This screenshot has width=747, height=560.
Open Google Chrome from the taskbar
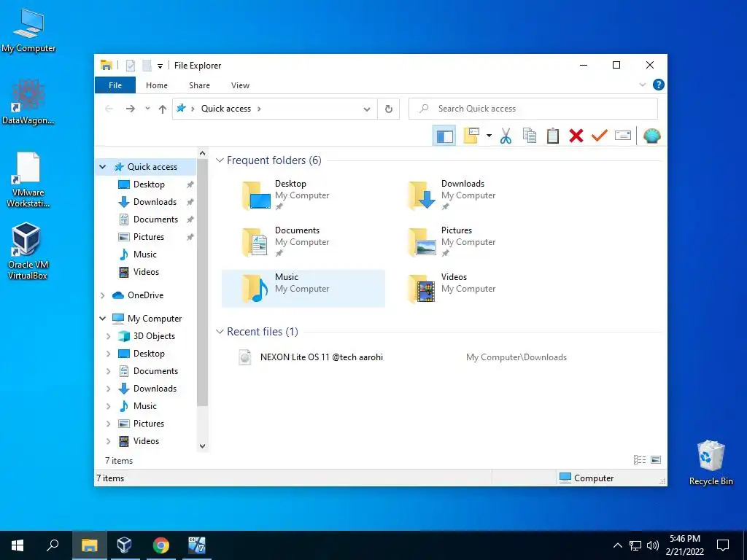click(x=160, y=545)
